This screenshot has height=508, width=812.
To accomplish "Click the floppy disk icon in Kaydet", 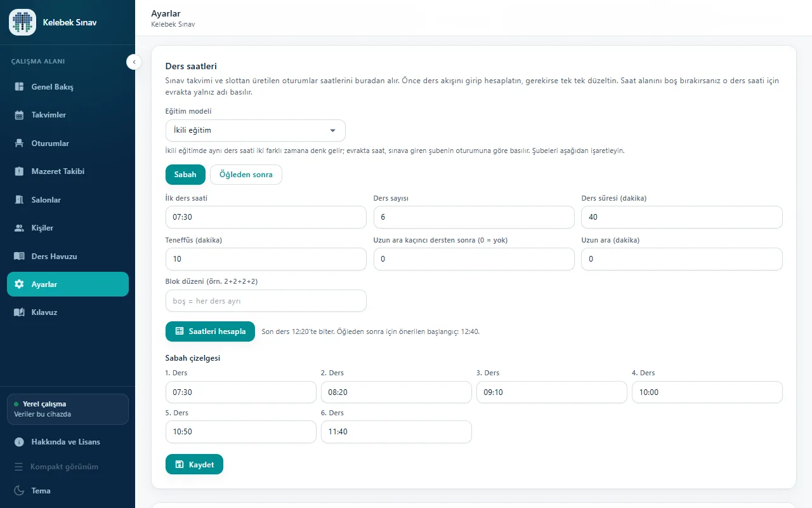I will pos(180,465).
